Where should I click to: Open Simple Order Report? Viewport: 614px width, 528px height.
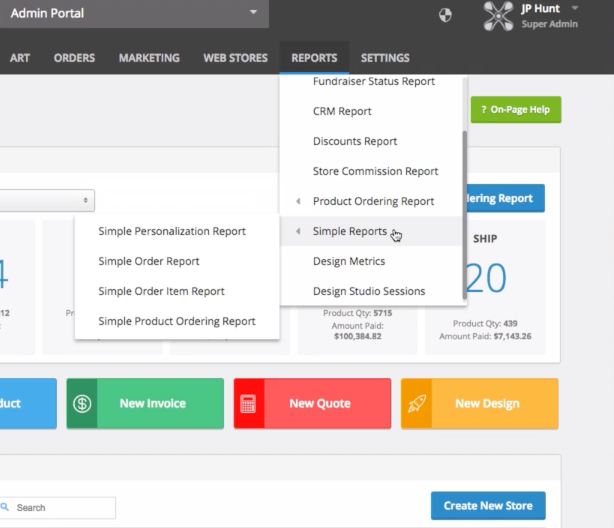point(149,261)
